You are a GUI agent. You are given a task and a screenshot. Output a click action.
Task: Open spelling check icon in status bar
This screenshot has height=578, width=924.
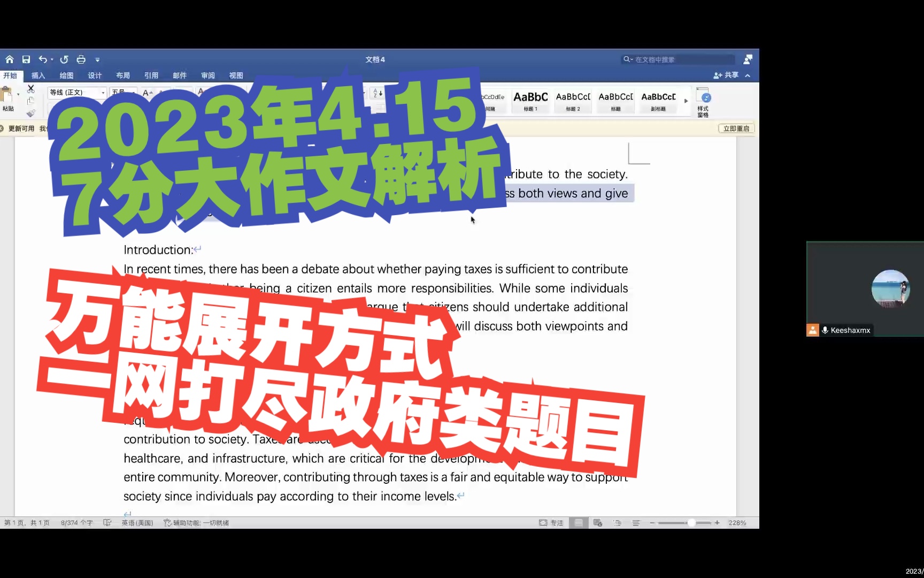point(107,522)
